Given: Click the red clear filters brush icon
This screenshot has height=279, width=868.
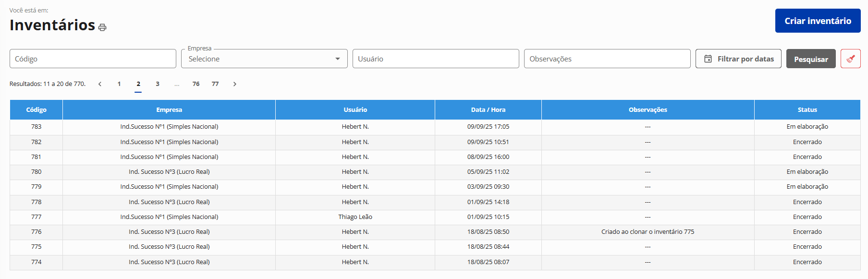Looking at the screenshot, I should point(850,59).
